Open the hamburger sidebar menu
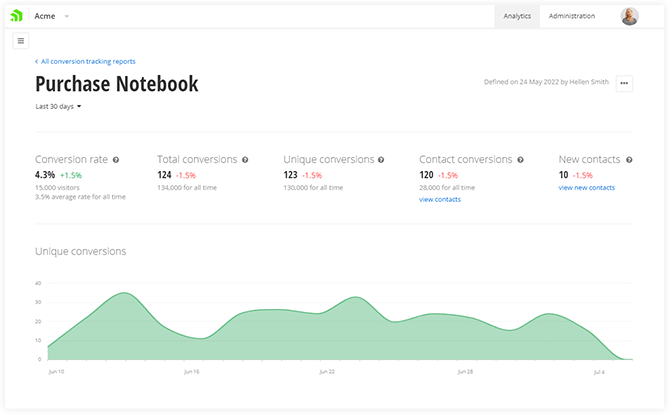 tap(21, 41)
